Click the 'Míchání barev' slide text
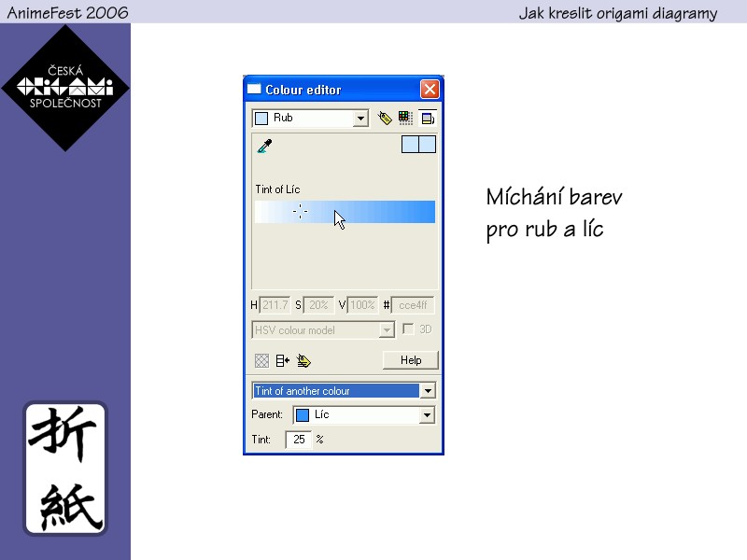The height and width of the screenshot is (560, 747). pos(554,197)
